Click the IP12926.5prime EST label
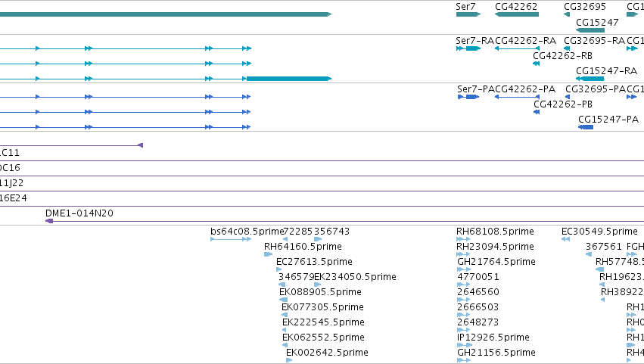Screen dimensions: 644x364 (493, 338)
